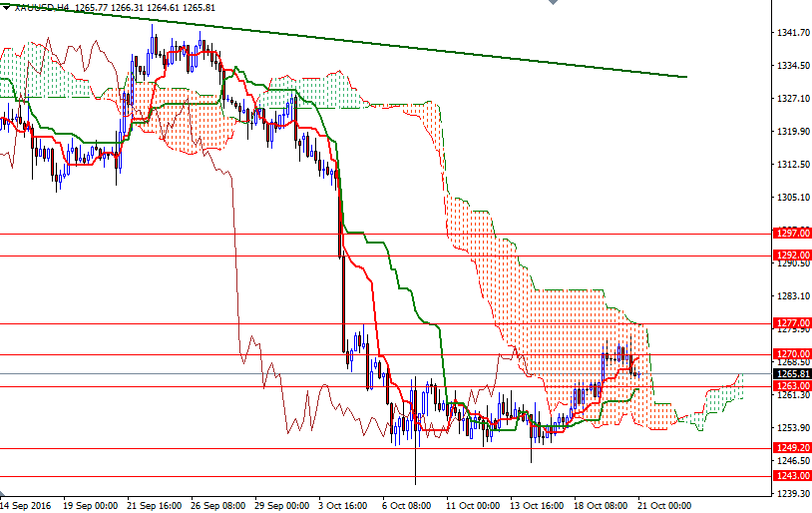The image size is (812, 513).
Task: Click the 1261.30 price axis value
Action: pos(793,395)
